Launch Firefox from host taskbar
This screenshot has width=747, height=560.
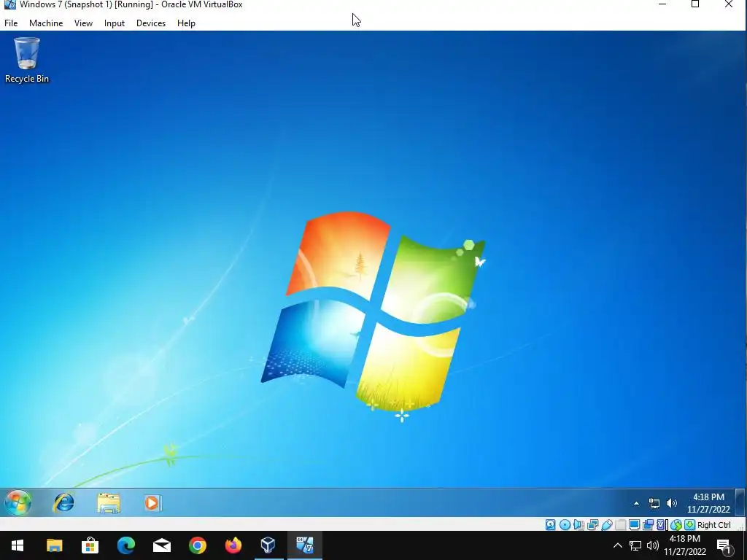(233, 545)
